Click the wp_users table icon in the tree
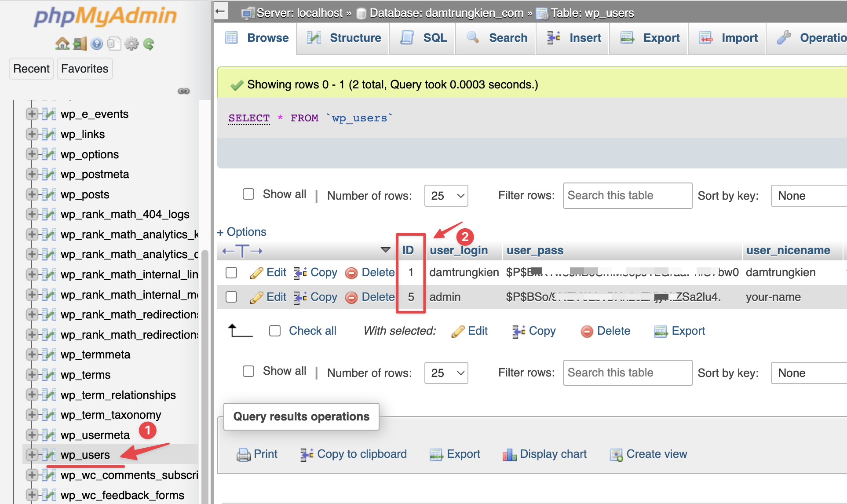The image size is (847, 504). 50,455
